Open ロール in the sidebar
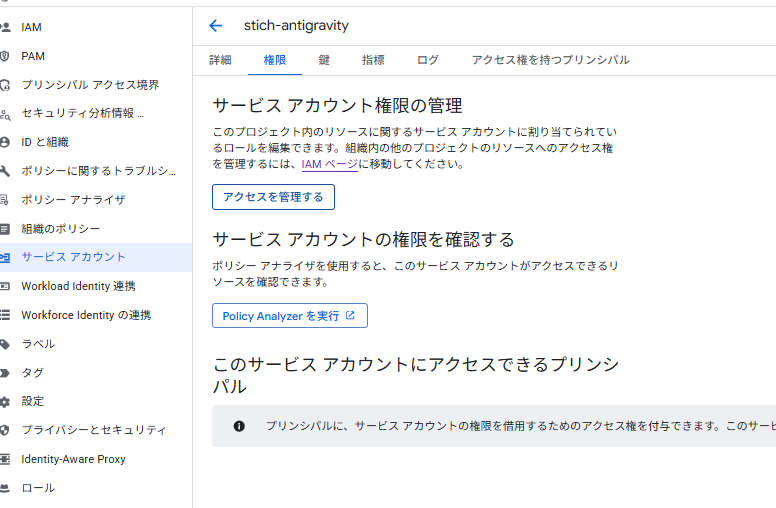This screenshot has height=508, width=776. 38,488
